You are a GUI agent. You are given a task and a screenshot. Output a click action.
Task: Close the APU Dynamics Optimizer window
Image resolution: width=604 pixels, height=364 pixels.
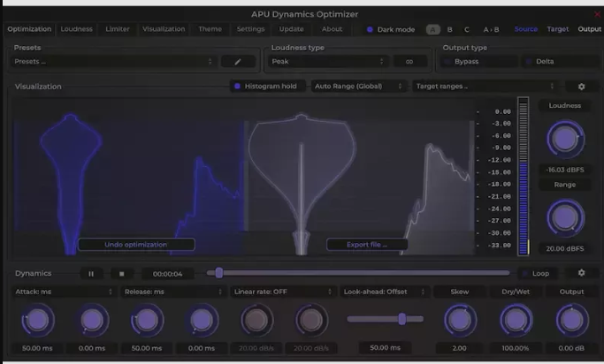coord(598,15)
